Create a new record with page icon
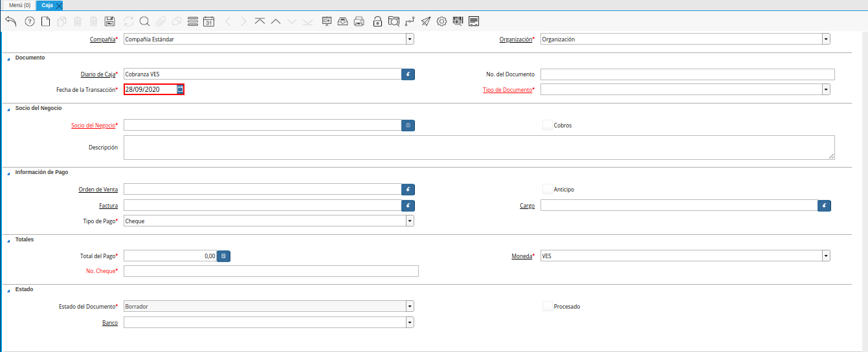The height and width of the screenshot is (352, 868). [45, 21]
